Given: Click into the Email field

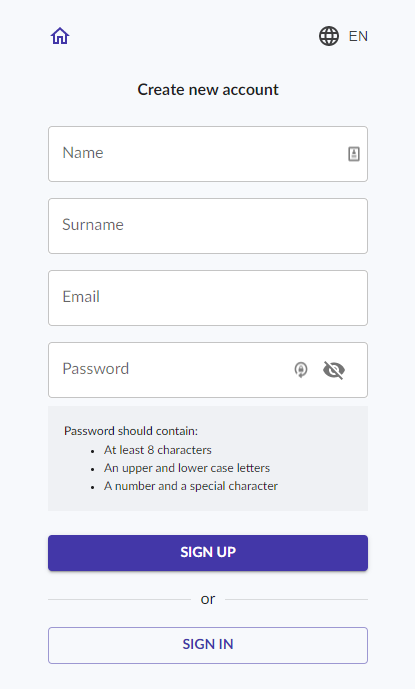Looking at the screenshot, I should [208, 298].
